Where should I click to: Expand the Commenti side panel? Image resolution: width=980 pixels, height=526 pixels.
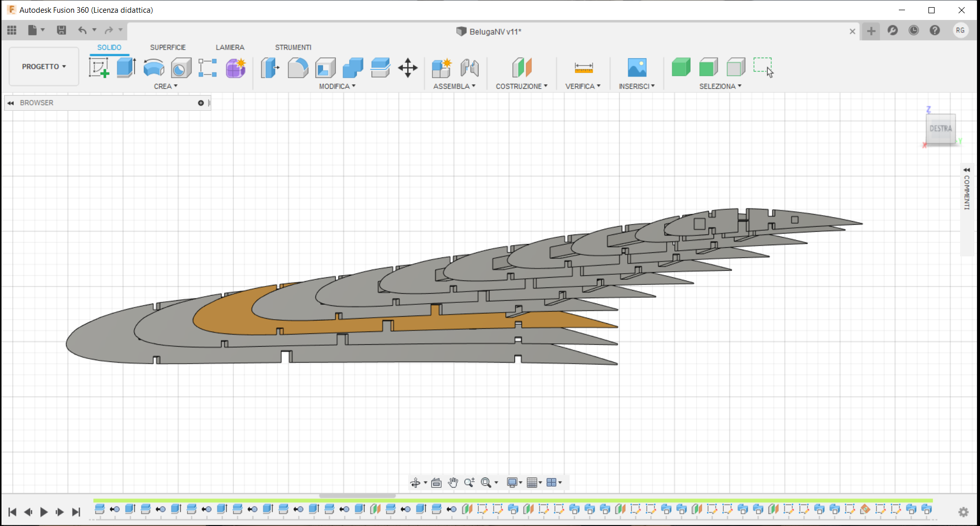(966, 170)
